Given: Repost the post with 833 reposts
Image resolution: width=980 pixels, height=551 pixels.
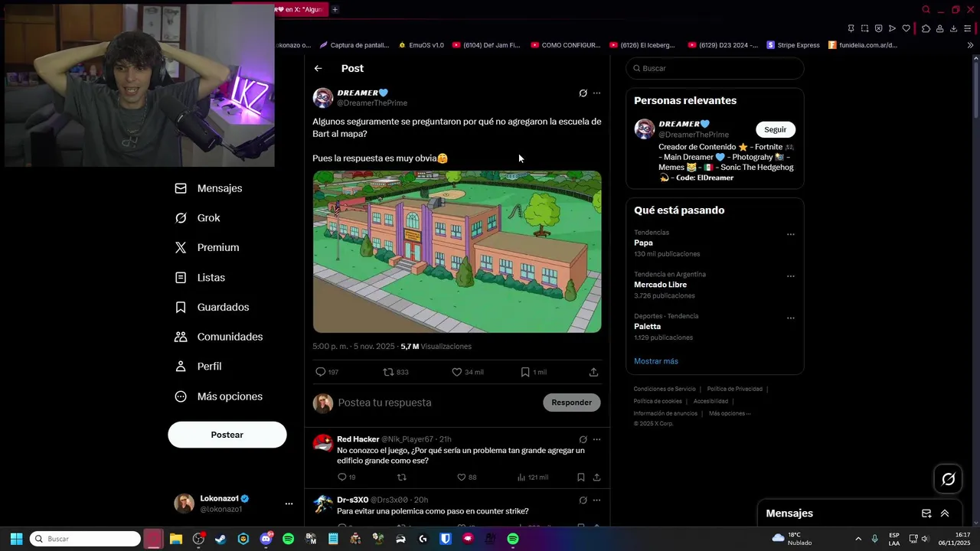Looking at the screenshot, I should pos(388,372).
